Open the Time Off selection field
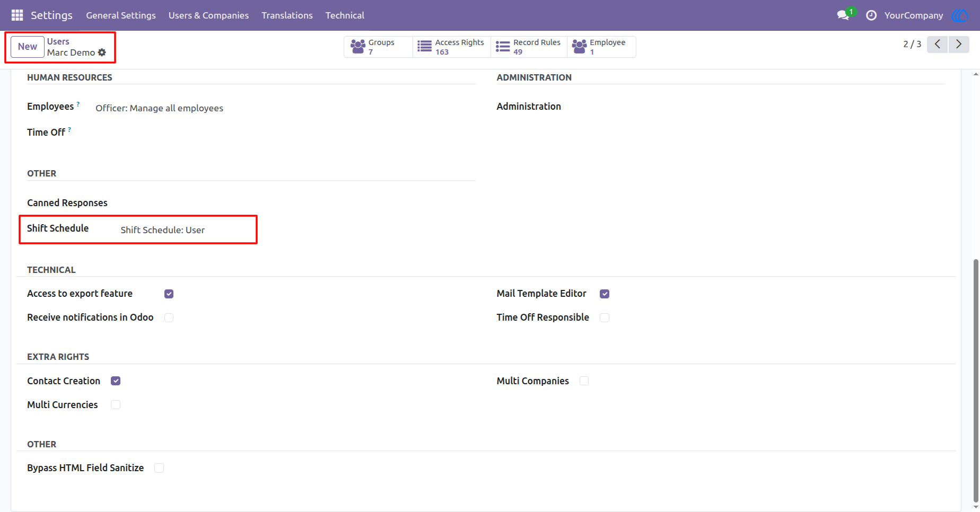 point(285,133)
